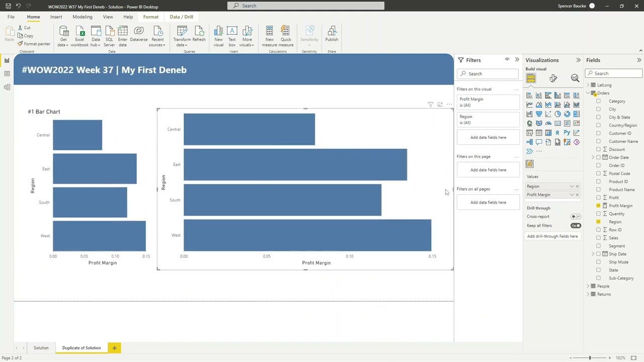Switch to Model view in sidebar
644x362 pixels.
coord(7,87)
